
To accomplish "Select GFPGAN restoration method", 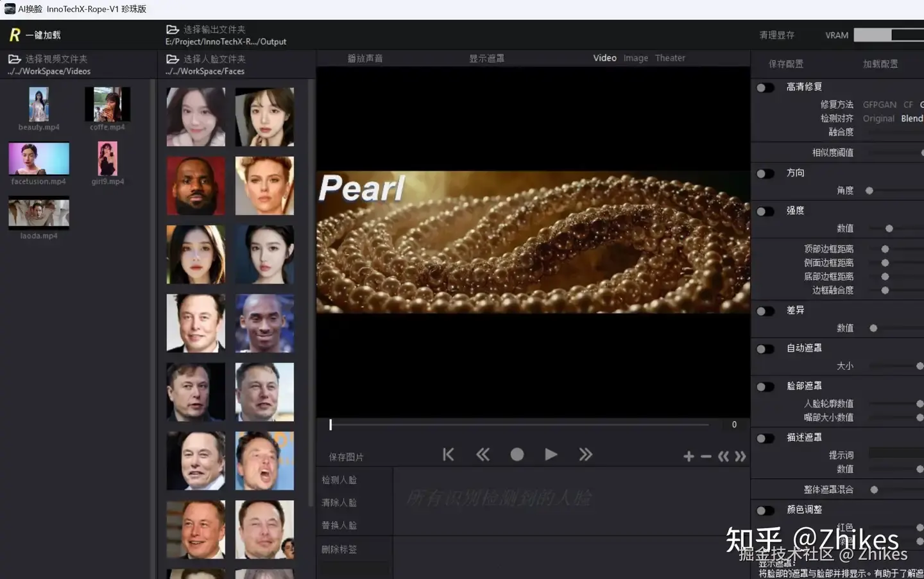I will 880,105.
